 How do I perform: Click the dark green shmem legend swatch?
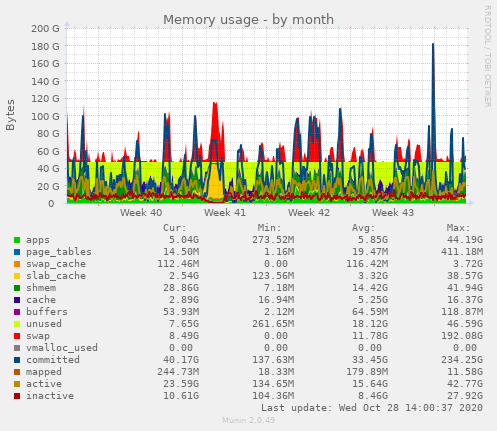pyautogui.click(x=17, y=288)
